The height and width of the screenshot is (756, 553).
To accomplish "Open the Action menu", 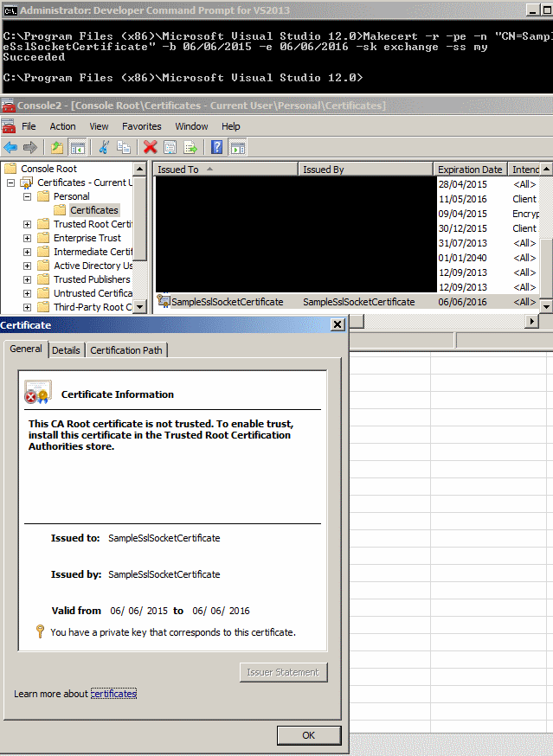I will click(x=62, y=126).
